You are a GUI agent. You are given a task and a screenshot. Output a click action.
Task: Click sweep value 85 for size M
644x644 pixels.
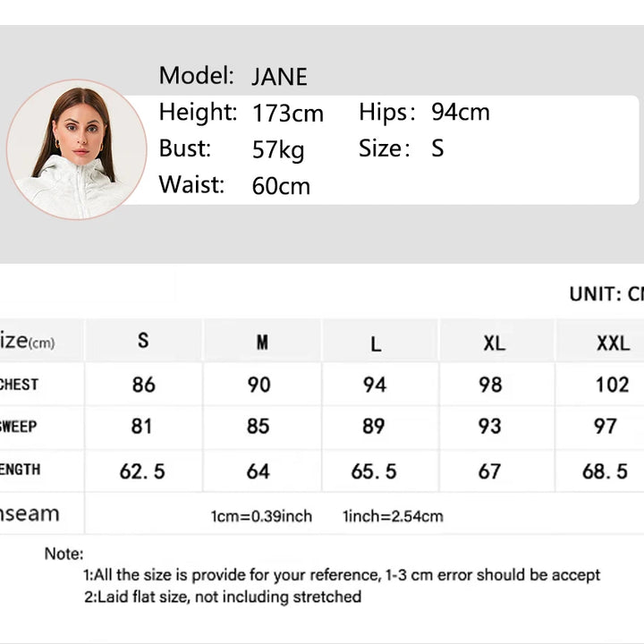[x=258, y=427]
